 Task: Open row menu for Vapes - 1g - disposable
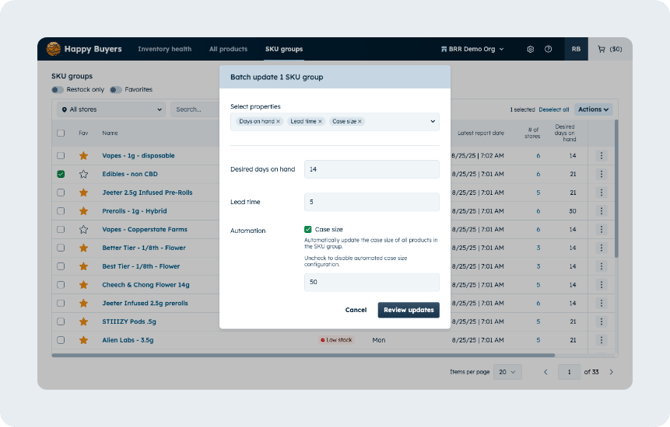(601, 156)
